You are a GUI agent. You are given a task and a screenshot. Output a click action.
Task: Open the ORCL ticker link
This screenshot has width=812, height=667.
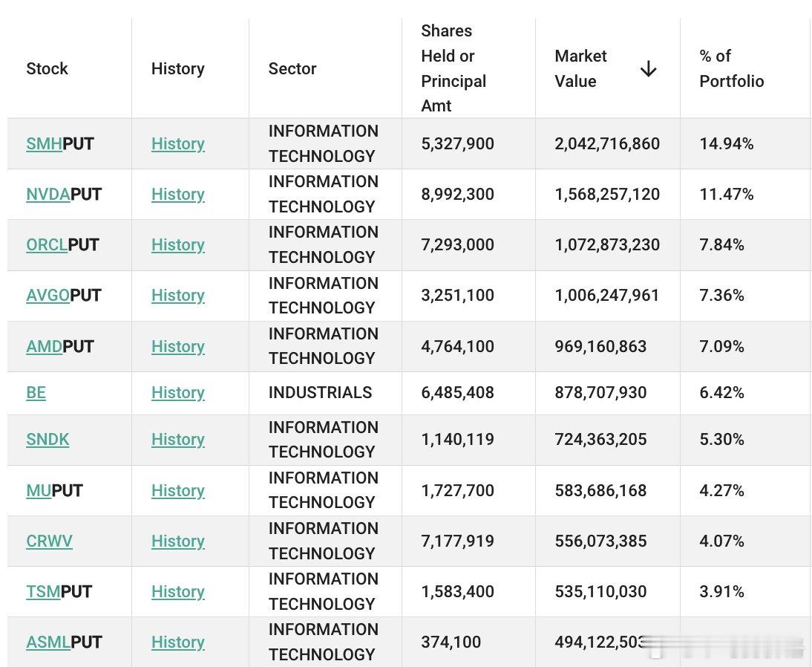coord(47,244)
